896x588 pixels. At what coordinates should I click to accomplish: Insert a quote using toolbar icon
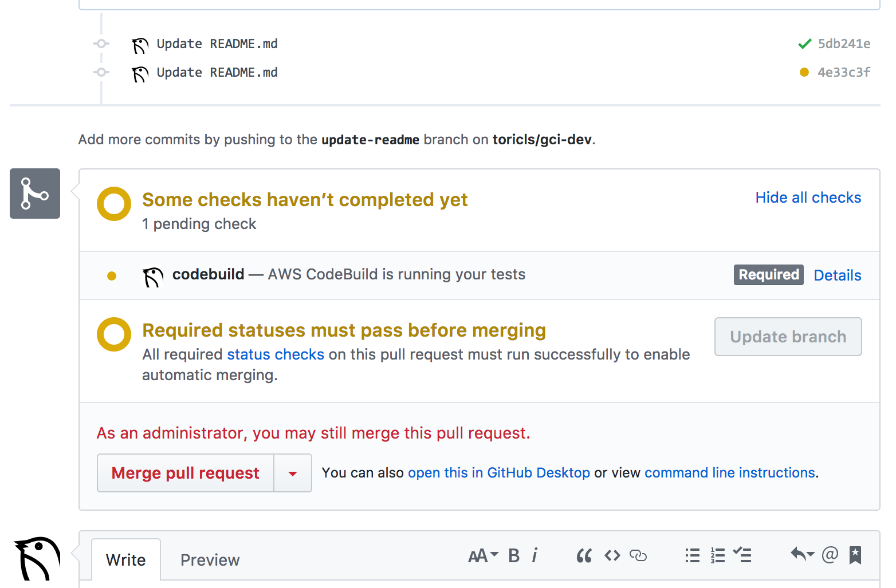tap(584, 555)
